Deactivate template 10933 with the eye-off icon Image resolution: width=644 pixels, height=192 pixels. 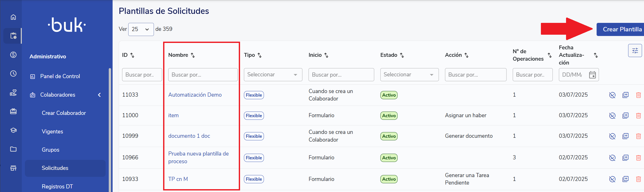coord(612,179)
